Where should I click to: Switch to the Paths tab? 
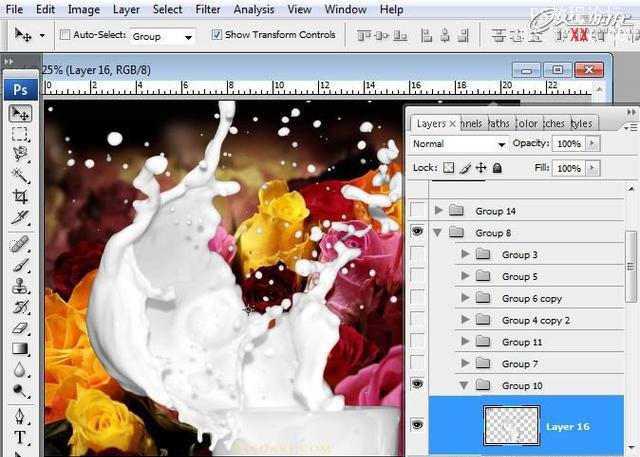click(x=500, y=123)
